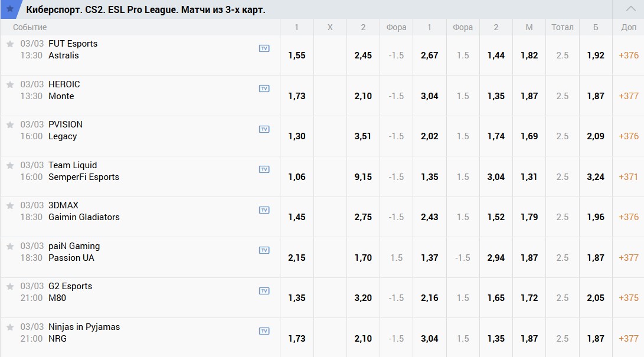The width and height of the screenshot is (644, 357).
Task: Open TV icon for 3DMAX vs Gaimin Gladiators
Action: coord(264,210)
